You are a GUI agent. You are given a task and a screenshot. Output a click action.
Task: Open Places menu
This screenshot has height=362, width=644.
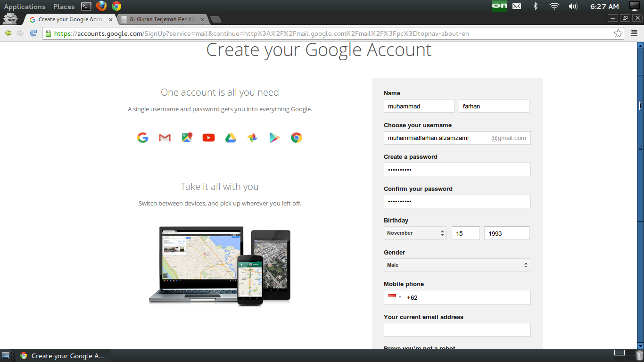click(64, 7)
